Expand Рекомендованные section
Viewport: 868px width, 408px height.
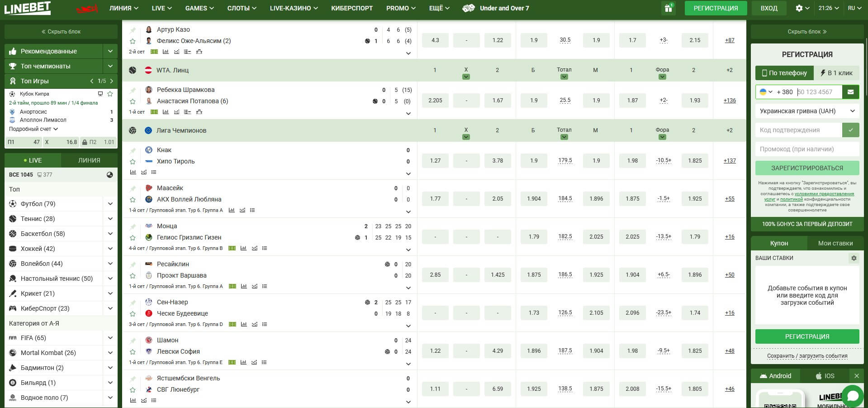[x=110, y=51]
